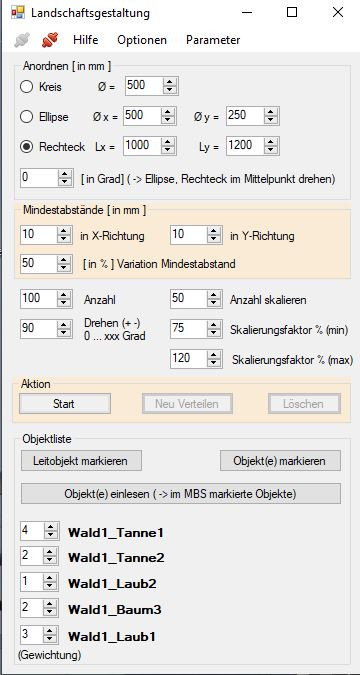This screenshot has height=675, width=360.
Task: Decrease the Ly rectangle length value
Action: [271, 151]
